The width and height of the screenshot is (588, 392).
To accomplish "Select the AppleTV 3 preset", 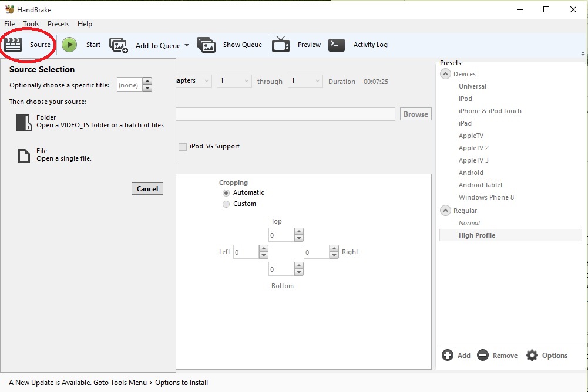I will tap(473, 160).
